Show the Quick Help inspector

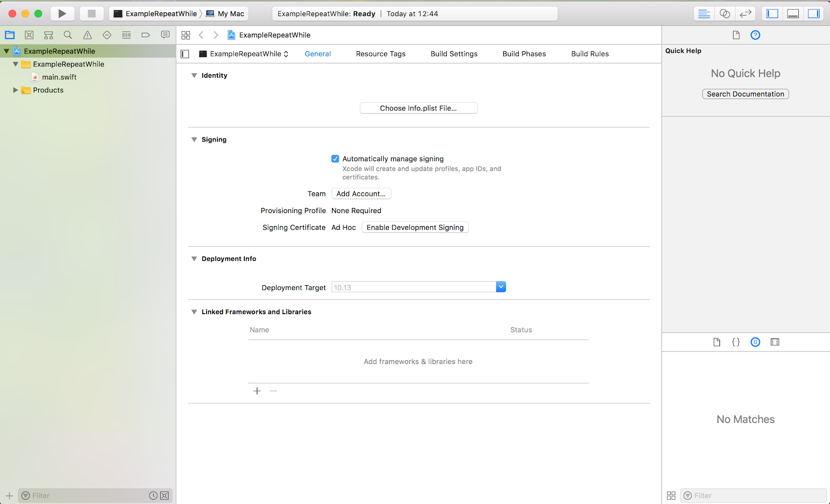(755, 35)
